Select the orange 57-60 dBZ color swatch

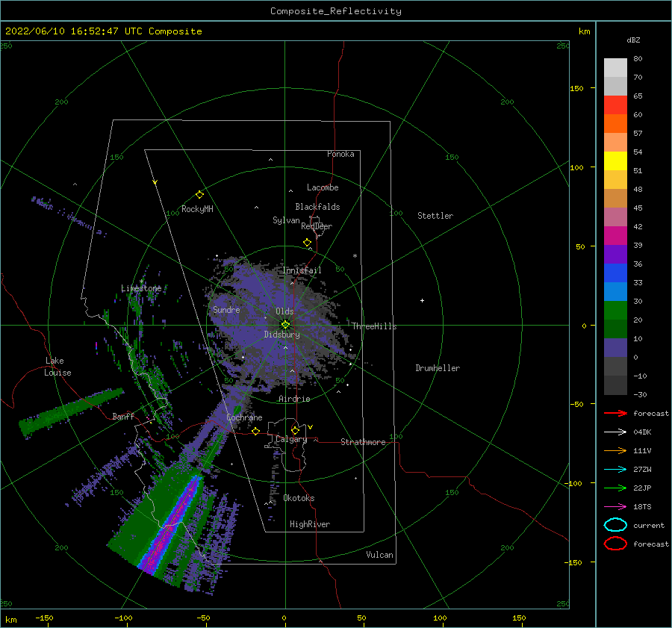pyautogui.click(x=615, y=124)
